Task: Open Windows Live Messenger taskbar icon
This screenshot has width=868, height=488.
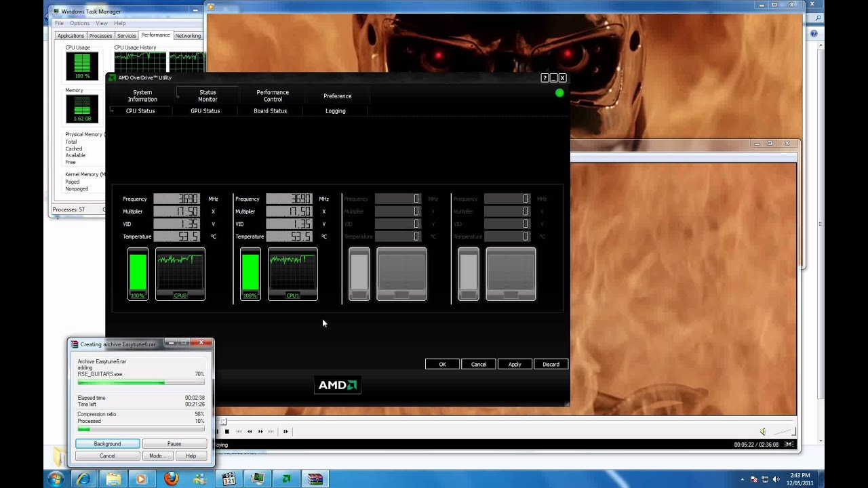Action: pyautogui.click(x=199, y=479)
